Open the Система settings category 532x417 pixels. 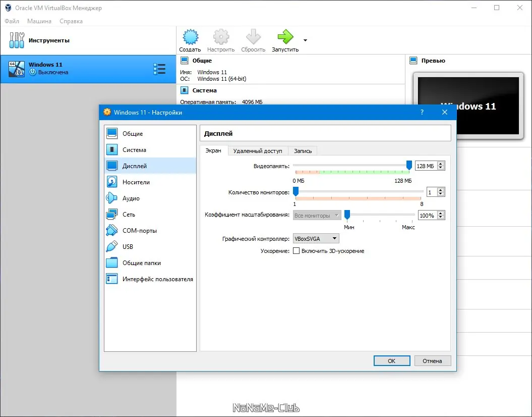pyautogui.click(x=150, y=150)
